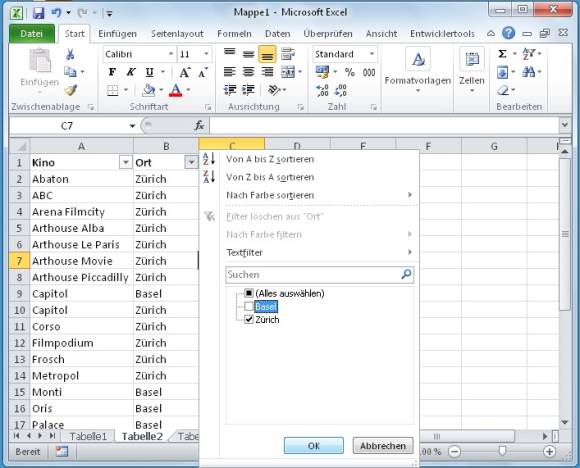Click the AutoSum sigma icon

pos(502,54)
